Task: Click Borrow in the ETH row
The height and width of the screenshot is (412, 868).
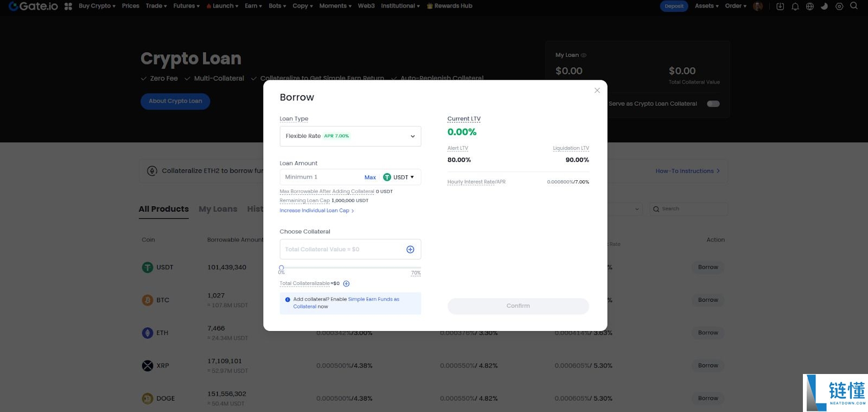Action: tap(708, 333)
